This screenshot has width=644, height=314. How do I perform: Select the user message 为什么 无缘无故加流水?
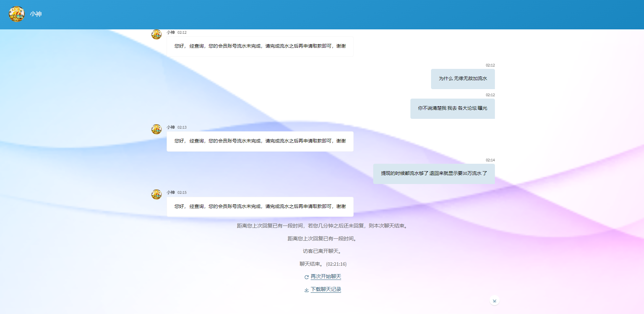463,79
